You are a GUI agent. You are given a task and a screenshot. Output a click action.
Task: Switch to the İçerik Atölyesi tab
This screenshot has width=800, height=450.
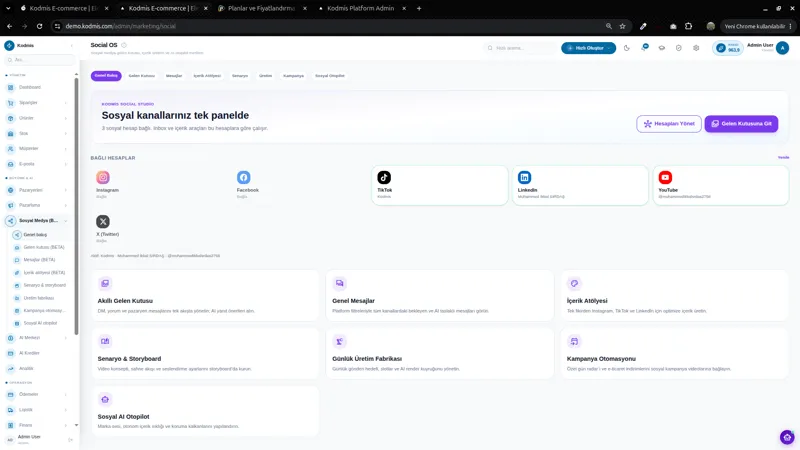(207, 76)
